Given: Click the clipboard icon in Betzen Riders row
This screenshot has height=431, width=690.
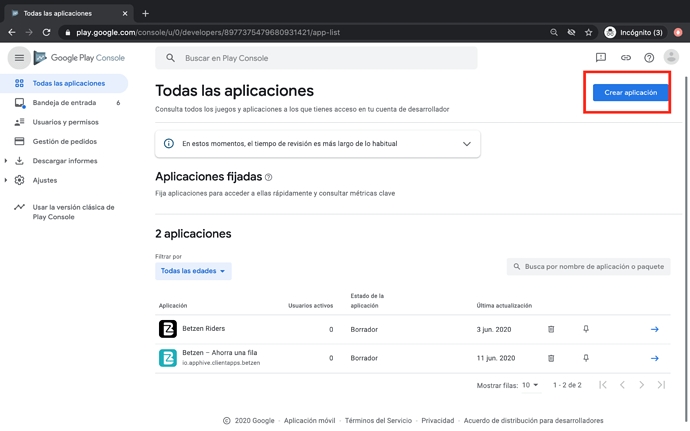Looking at the screenshot, I should coord(551,329).
